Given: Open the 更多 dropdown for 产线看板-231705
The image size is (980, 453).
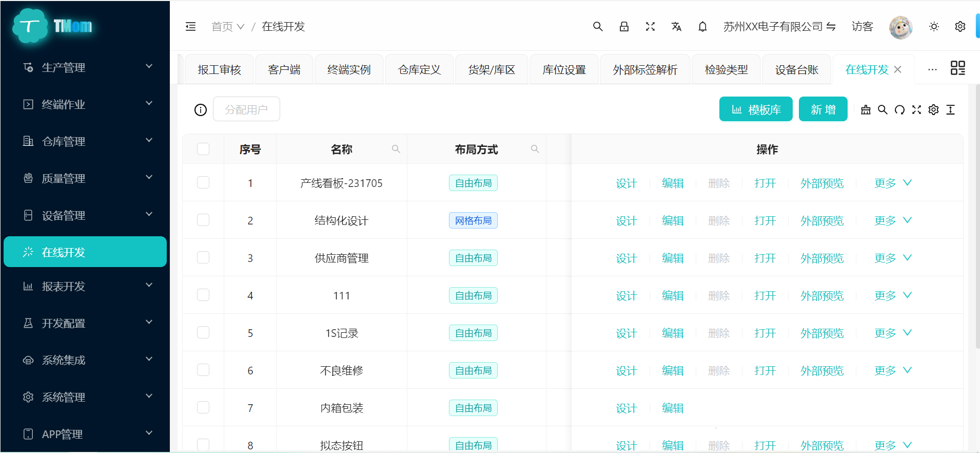Looking at the screenshot, I should (x=893, y=183).
